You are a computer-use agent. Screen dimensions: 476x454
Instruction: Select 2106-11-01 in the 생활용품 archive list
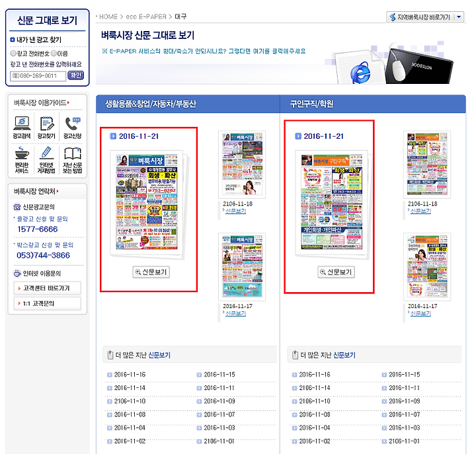219,441
